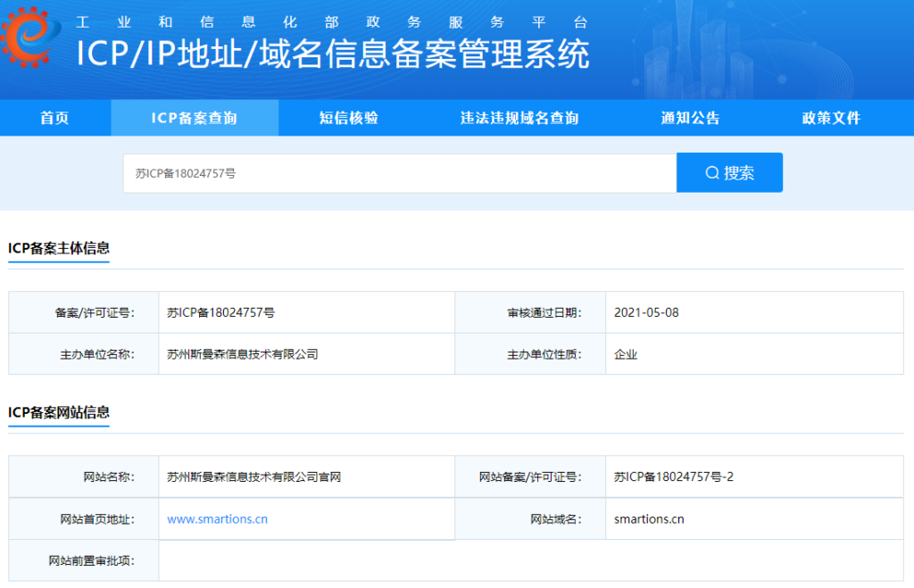Click the MIIT gear logo icon
This screenshot has width=914, height=588.
tap(29, 36)
